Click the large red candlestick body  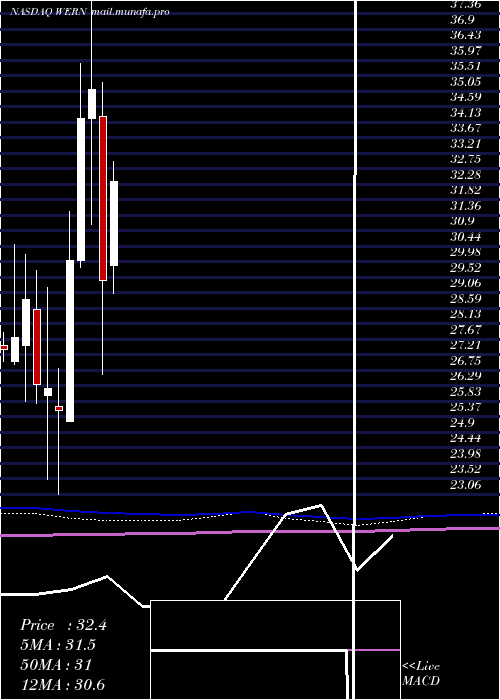click(103, 198)
